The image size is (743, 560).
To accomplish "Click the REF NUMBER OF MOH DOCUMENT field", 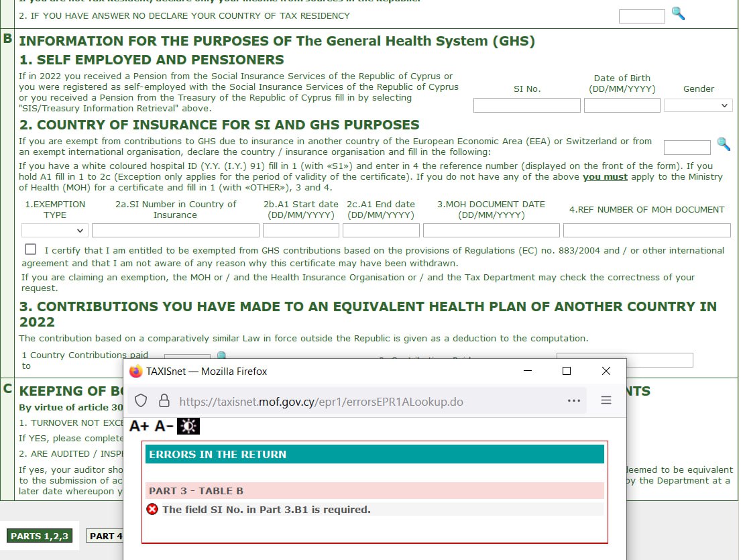I will click(x=646, y=230).
